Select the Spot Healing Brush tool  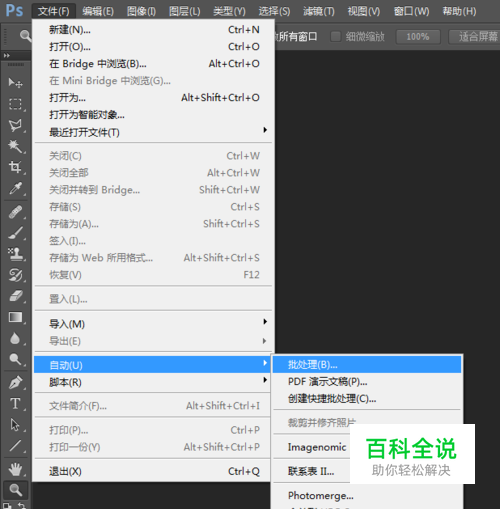(x=15, y=212)
